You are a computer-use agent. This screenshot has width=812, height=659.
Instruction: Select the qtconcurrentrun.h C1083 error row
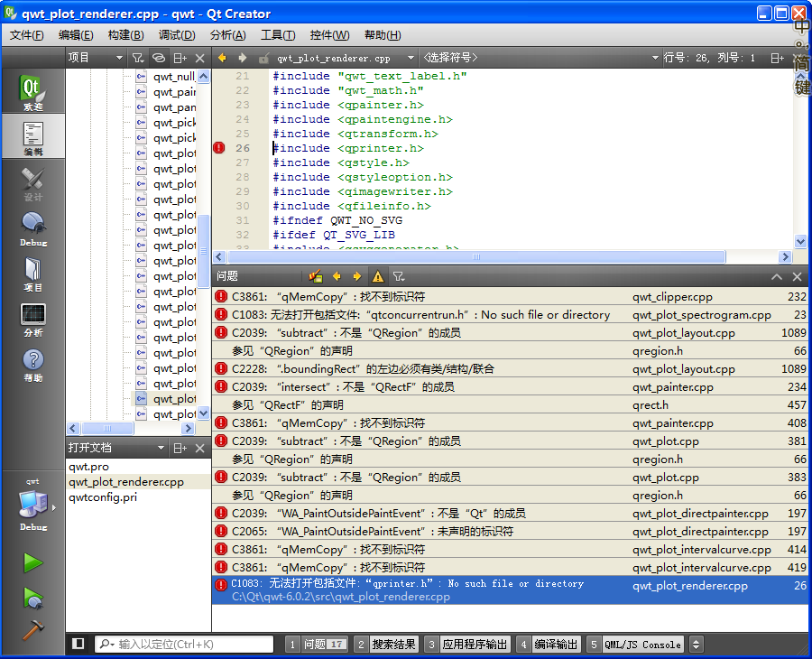point(420,315)
